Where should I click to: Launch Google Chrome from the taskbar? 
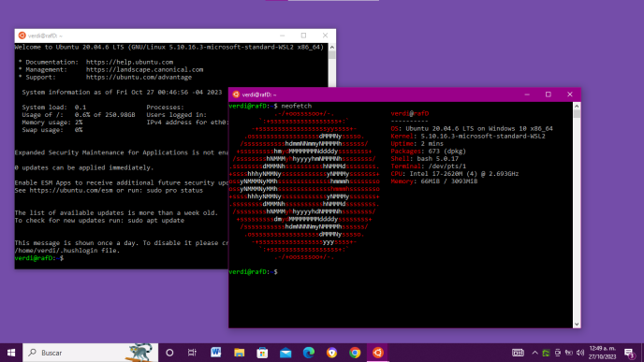[355, 353]
